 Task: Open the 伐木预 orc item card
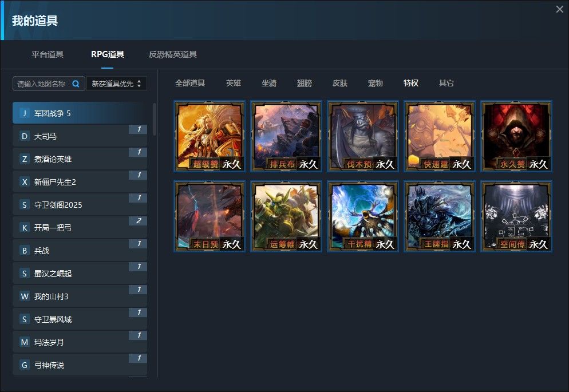click(x=363, y=136)
